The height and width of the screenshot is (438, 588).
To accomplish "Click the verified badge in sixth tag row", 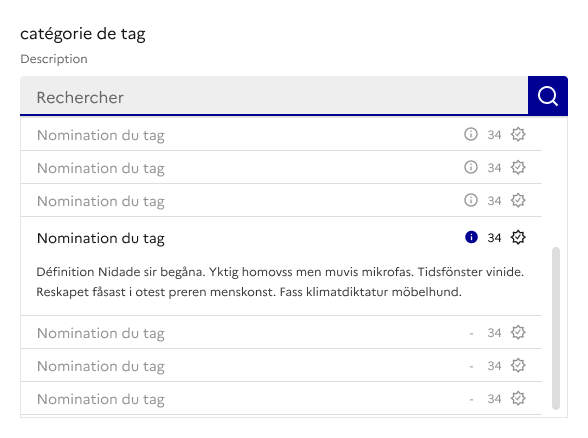I will pos(518,365).
